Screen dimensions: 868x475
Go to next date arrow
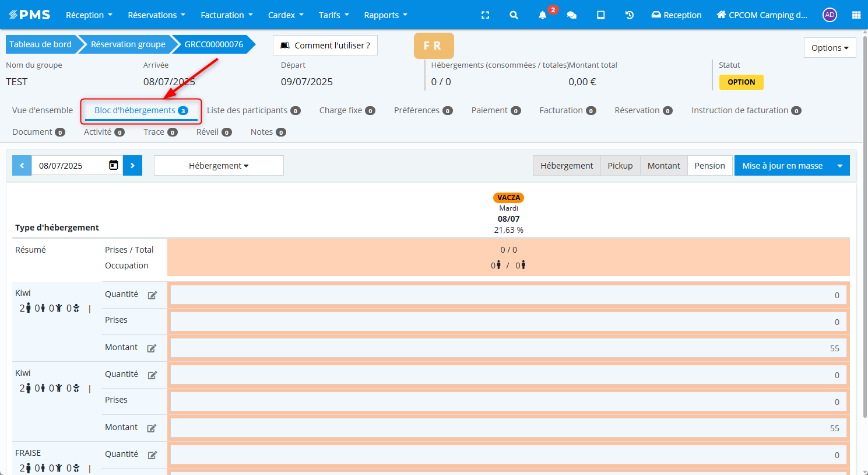click(x=133, y=165)
